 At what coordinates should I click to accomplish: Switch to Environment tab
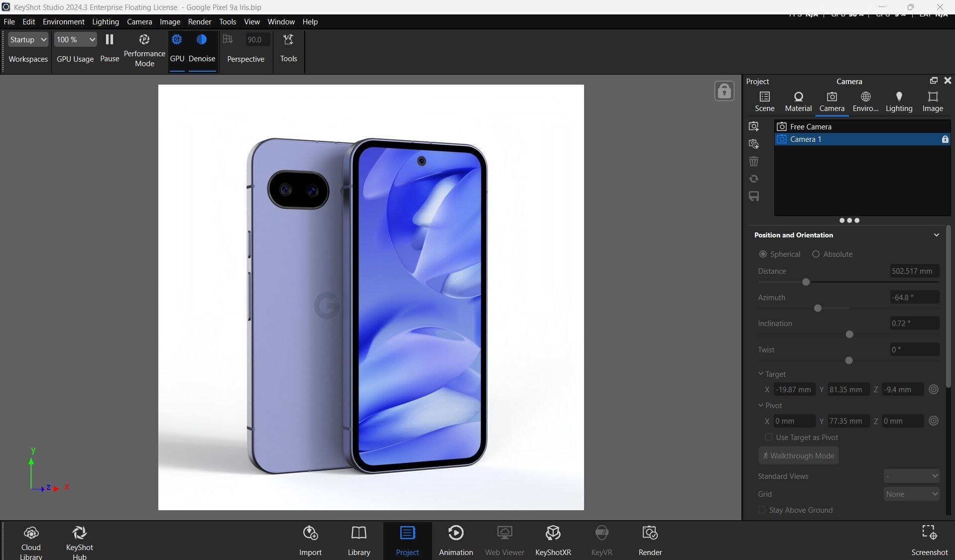click(x=865, y=102)
